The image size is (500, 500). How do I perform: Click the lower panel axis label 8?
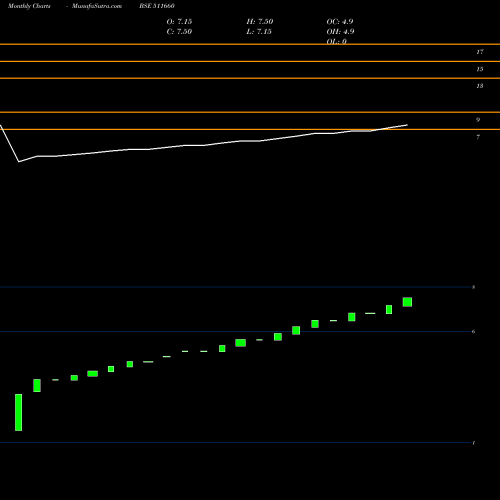click(x=473, y=287)
